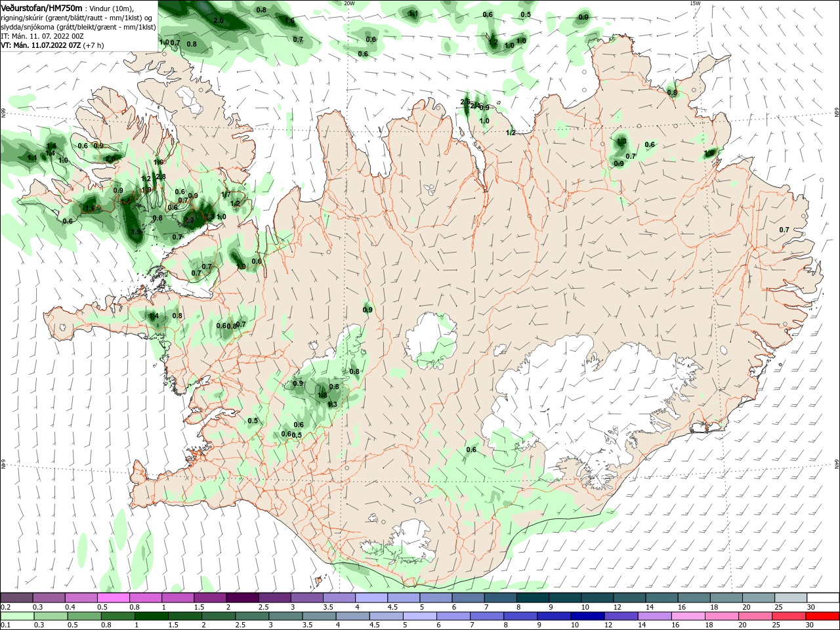Click the light pink 16 swatch in bottom legend row
The height and width of the screenshot is (630, 840).
click(688, 616)
